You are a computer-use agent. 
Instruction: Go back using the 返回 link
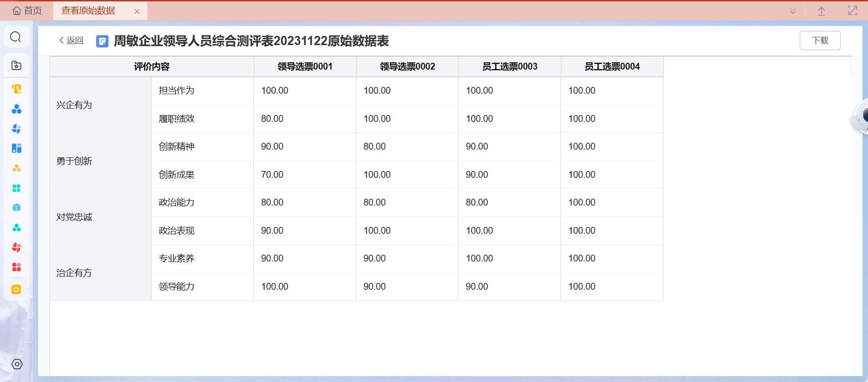click(x=71, y=40)
